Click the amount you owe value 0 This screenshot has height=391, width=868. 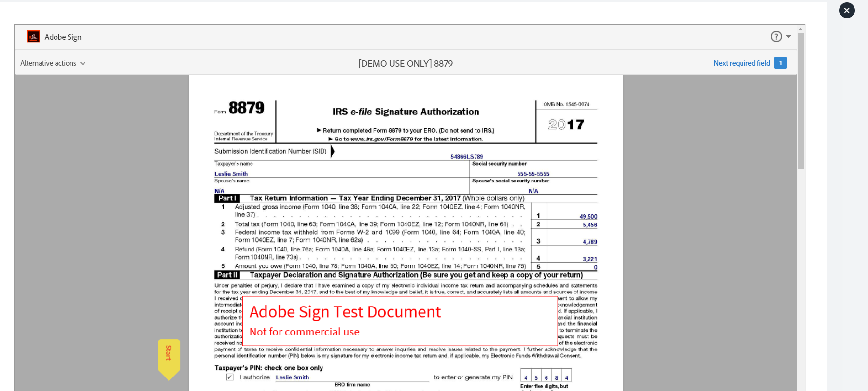tap(596, 267)
